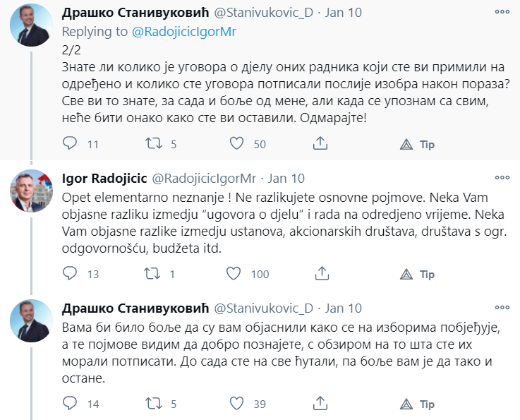Share the first tweet in thread
The image size is (520, 420).
[320, 144]
